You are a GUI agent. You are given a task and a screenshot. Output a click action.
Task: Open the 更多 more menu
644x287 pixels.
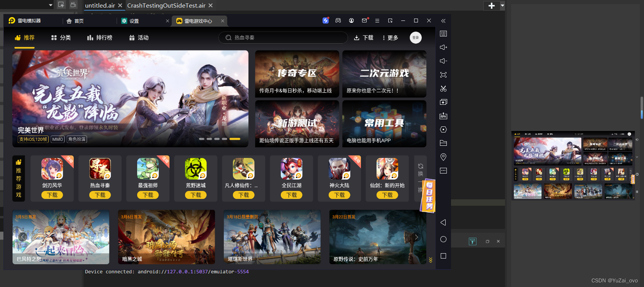[x=390, y=38]
